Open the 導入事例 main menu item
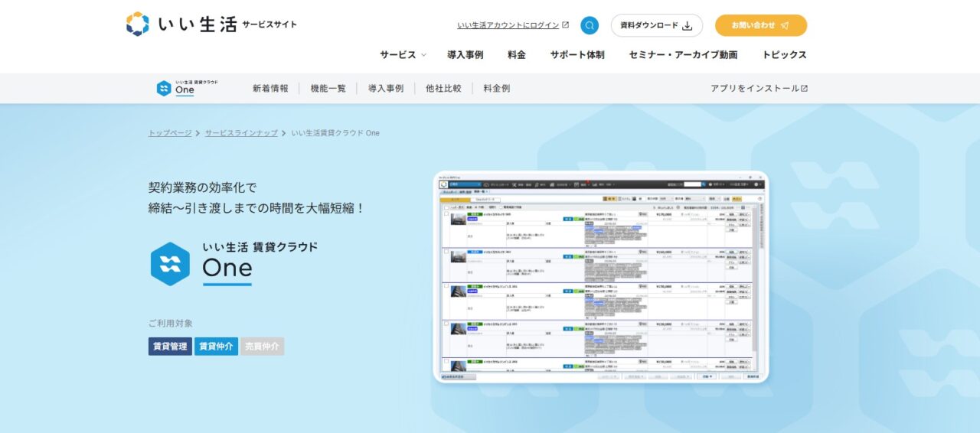The height and width of the screenshot is (433, 980). coord(465,55)
